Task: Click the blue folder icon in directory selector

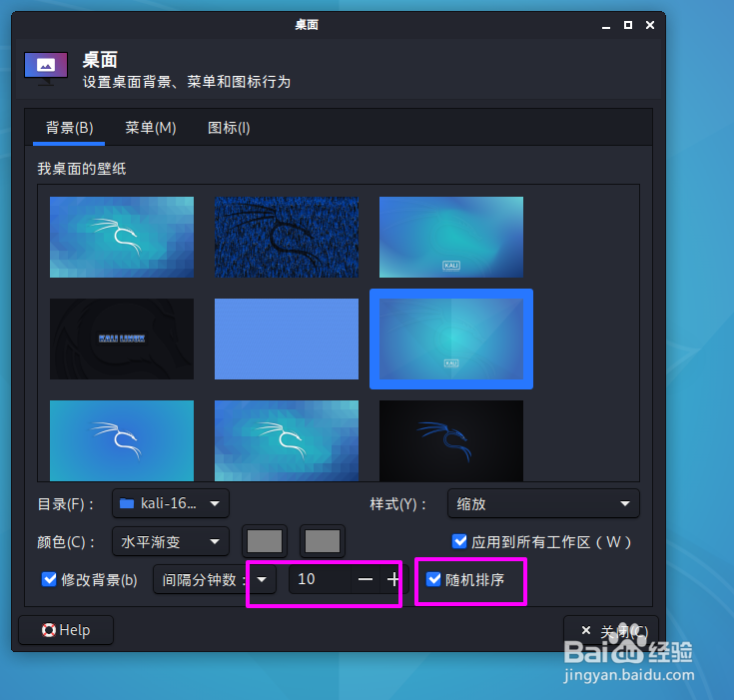Action: pyautogui.click(x=127, y=503)
